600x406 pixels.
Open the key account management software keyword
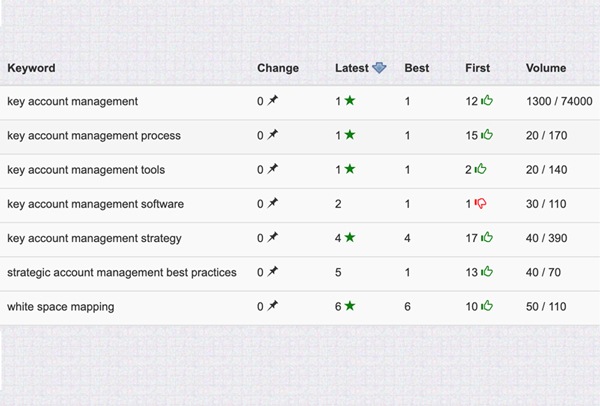pos(95,204)
